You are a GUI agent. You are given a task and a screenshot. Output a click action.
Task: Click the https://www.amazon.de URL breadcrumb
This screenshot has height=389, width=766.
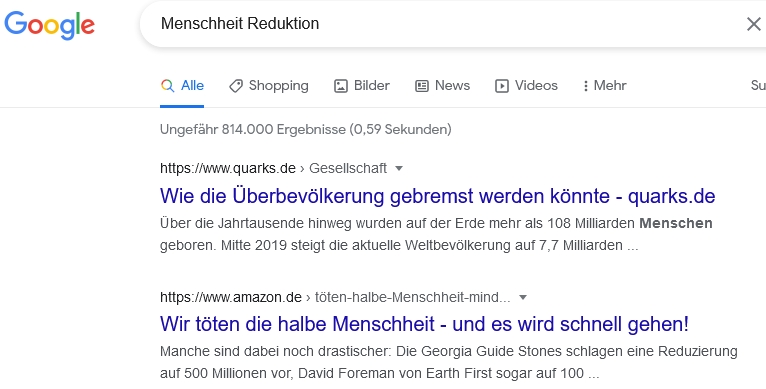(231, 297)
